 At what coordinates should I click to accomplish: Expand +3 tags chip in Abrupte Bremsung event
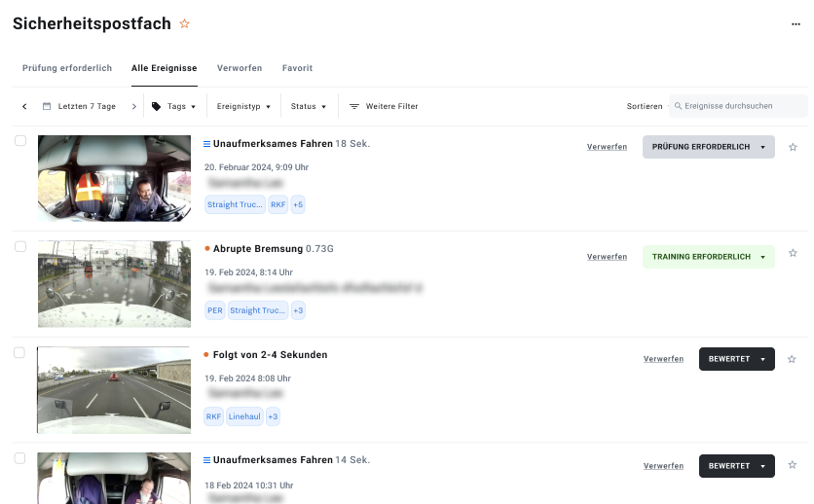pos(298,310)
